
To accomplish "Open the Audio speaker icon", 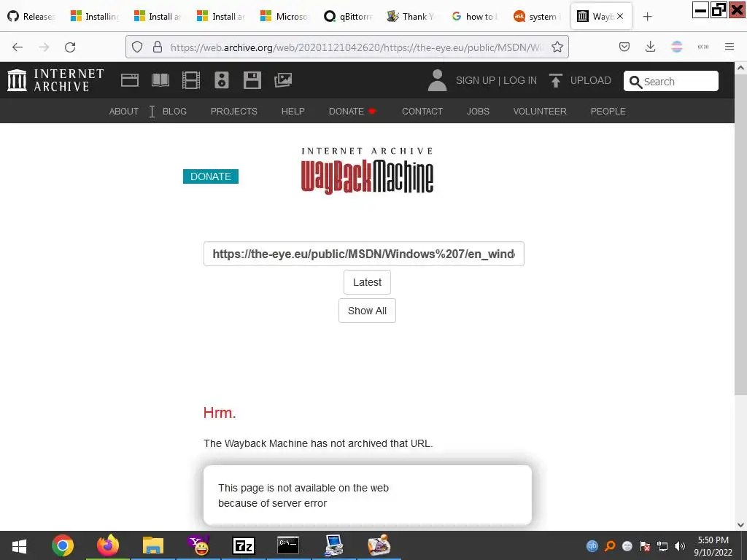I will [222, 80].
